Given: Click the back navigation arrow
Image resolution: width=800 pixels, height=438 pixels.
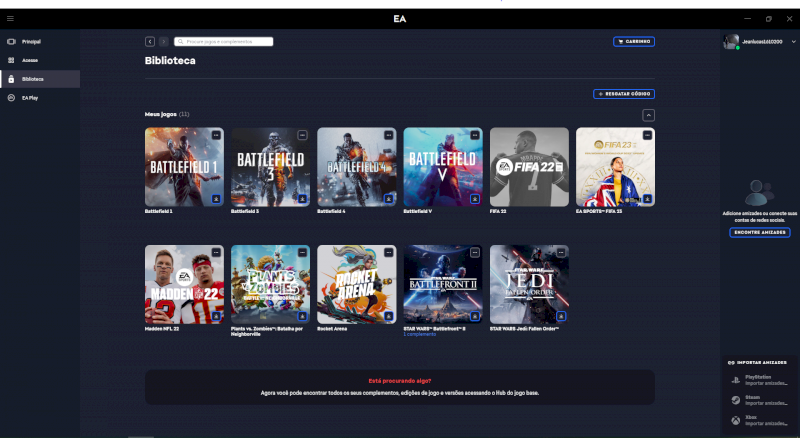Looking at the screenshot, I should click(150, 42).
